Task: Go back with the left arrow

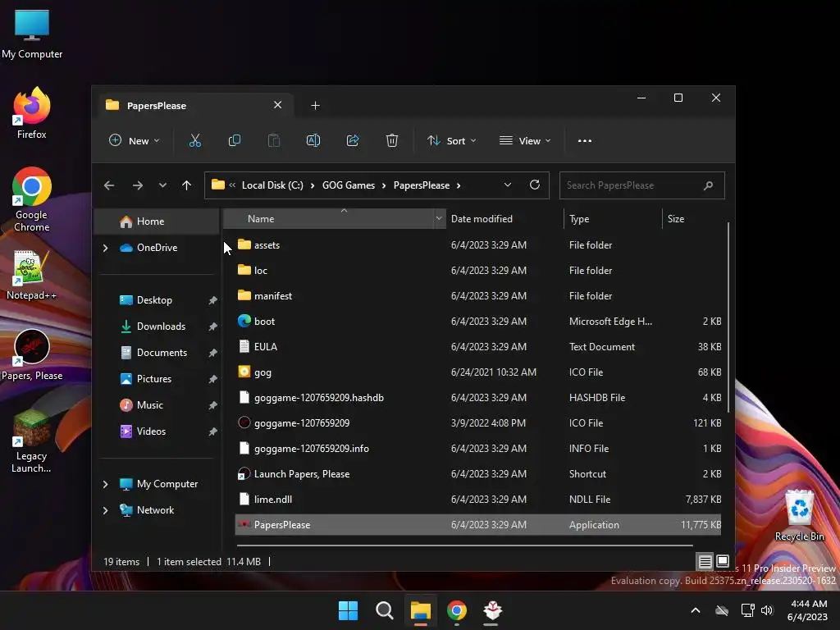Action: click(109, 185)
